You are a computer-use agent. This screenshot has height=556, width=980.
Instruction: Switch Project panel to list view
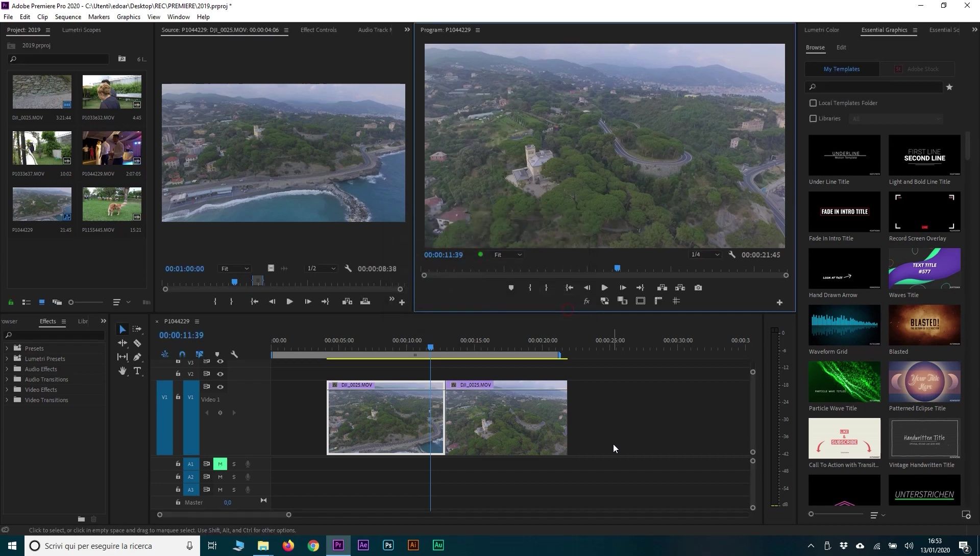coord(26,302)
